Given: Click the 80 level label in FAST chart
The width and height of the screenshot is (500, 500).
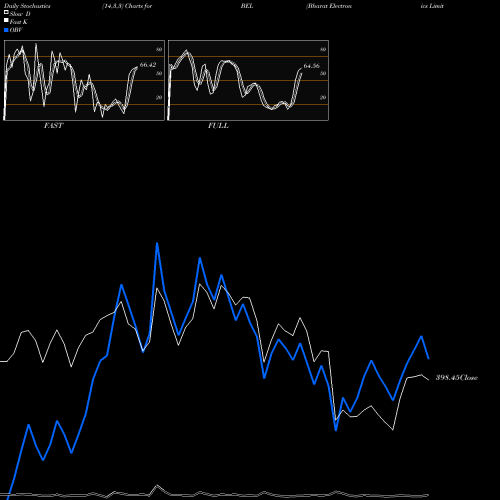Looking at the screenshot, I should point(159,49).
